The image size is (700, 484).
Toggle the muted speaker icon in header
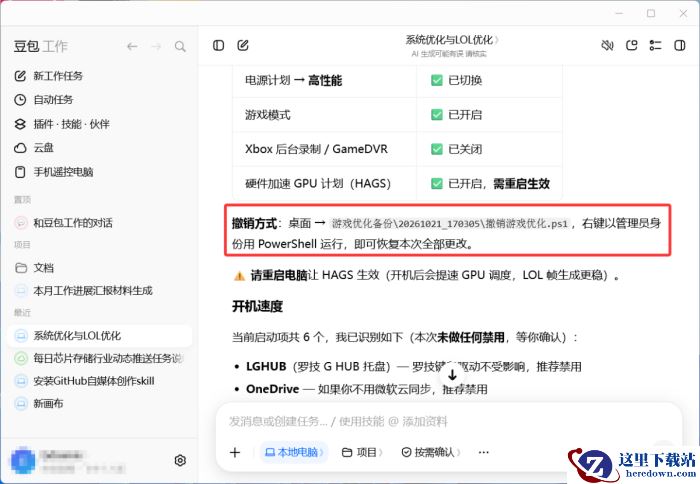(x=607, y=46)
